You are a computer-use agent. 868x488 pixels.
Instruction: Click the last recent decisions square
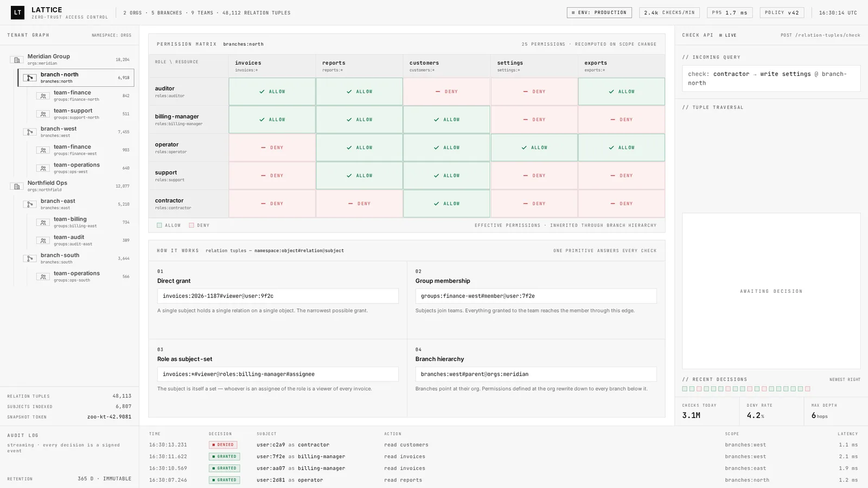808,389
